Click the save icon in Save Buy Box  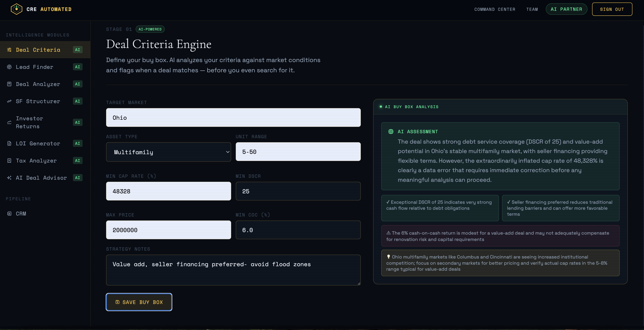point(117,302)
